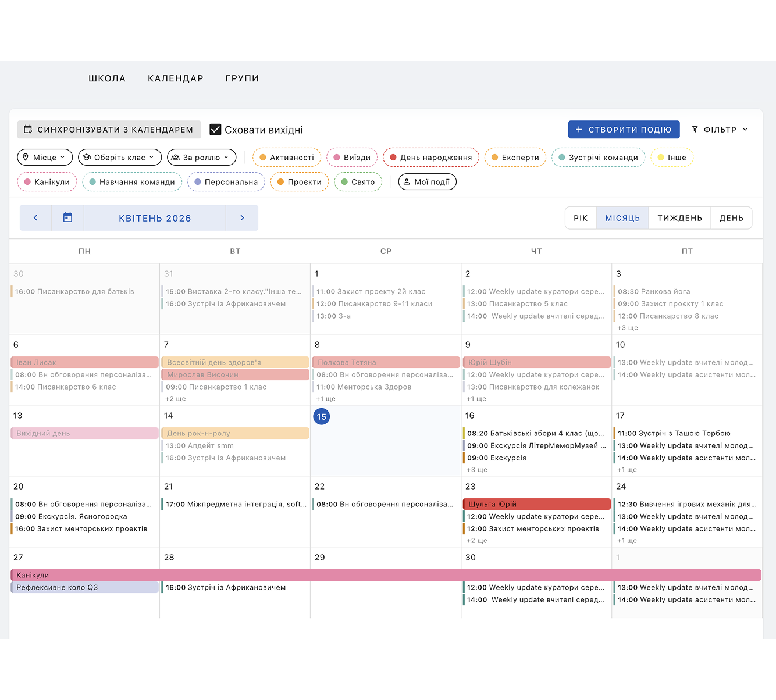Click the people icon in За роллю
776x700 pixels.
pos(176,158)
